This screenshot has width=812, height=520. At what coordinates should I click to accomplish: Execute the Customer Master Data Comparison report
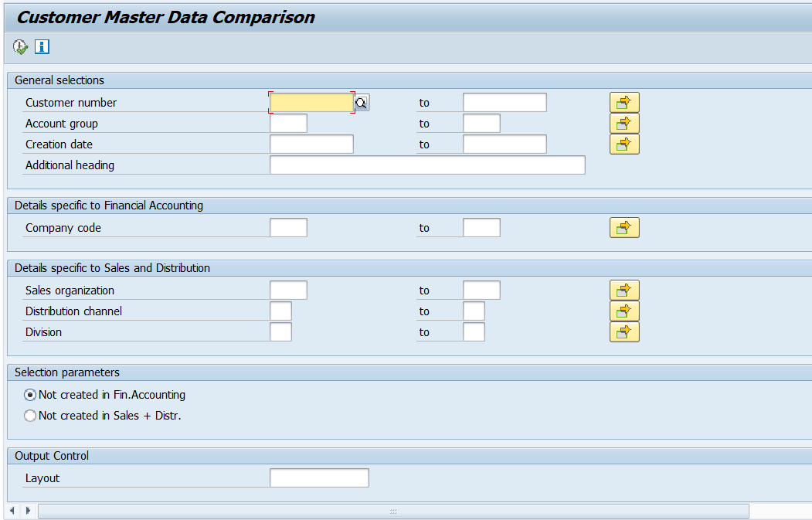(x=19, y=47)
